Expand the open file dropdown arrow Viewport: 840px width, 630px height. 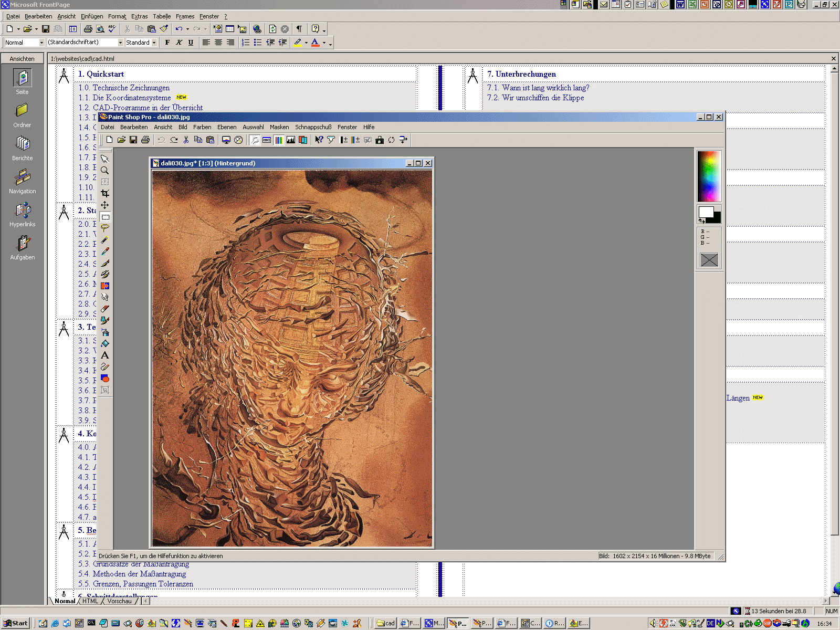pos(36,29)
